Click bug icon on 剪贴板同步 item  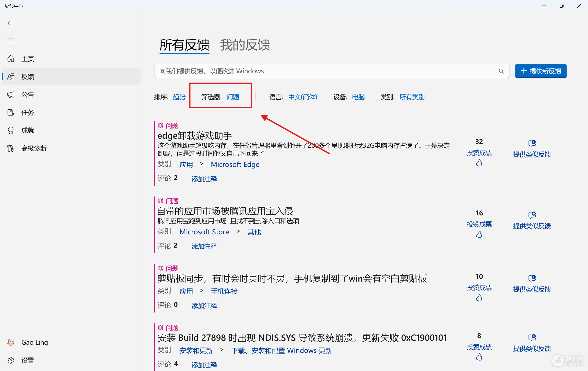point(160,268)
